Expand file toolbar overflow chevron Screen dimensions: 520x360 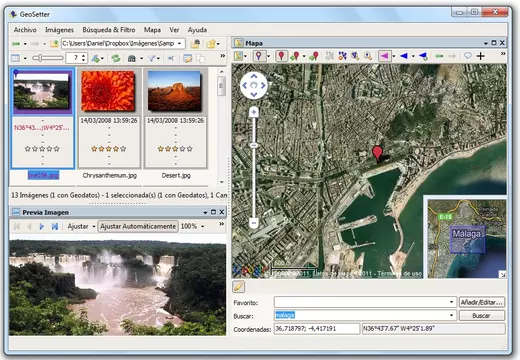[223, 56]
